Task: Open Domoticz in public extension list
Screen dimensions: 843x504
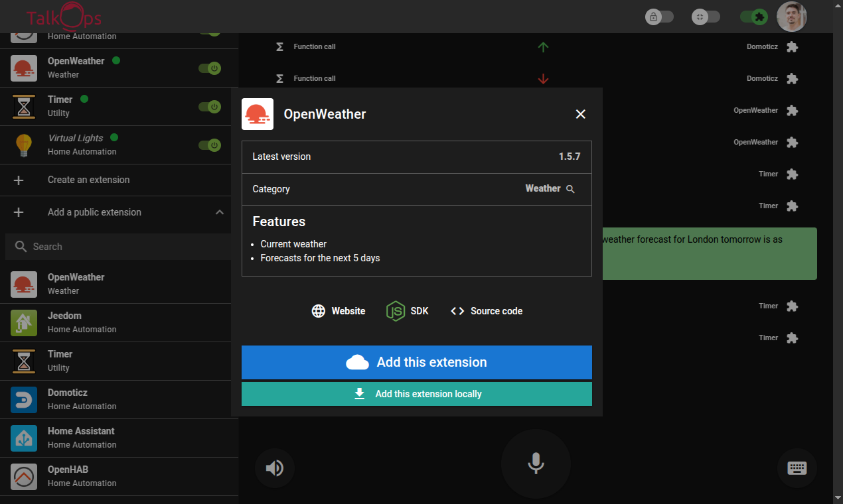Action: pyautogui.click(x=119, y=399)
